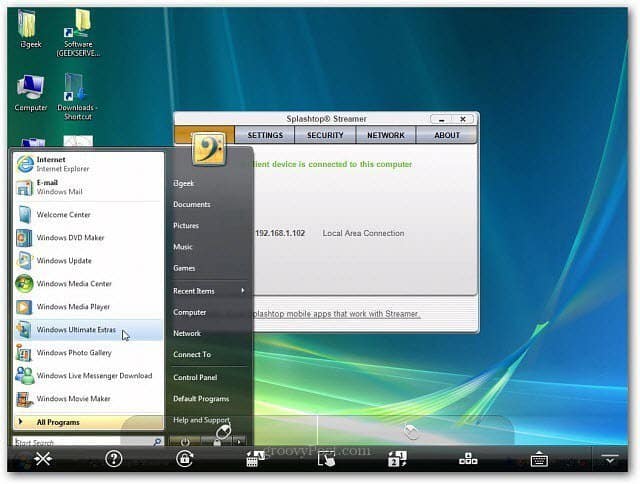Click the Start menu lock button

[217, 442]
